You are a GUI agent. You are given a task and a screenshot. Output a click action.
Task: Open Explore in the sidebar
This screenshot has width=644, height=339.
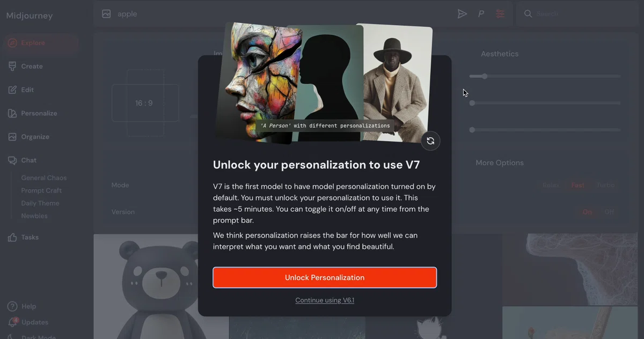[41, 43]
